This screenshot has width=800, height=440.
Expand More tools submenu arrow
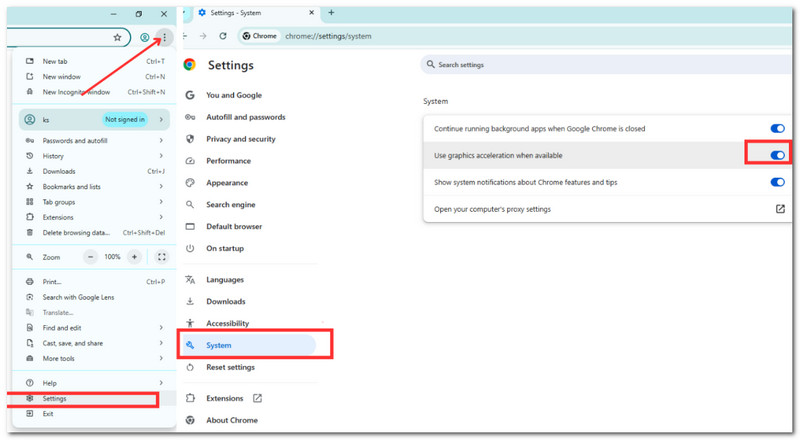click(161, 358)
